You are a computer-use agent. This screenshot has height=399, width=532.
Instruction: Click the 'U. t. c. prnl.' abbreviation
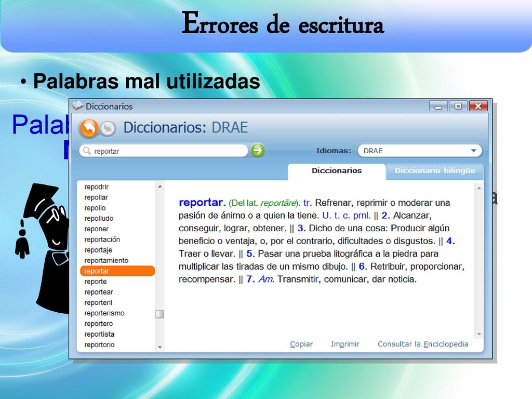pos(346,216)
